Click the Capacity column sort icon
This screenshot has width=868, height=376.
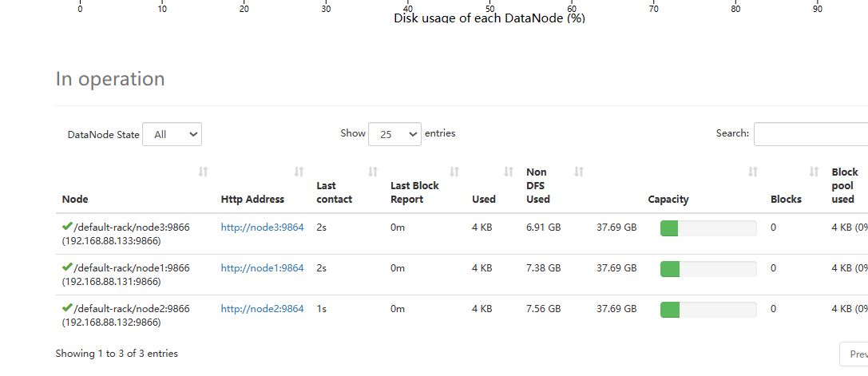point(752,172)
